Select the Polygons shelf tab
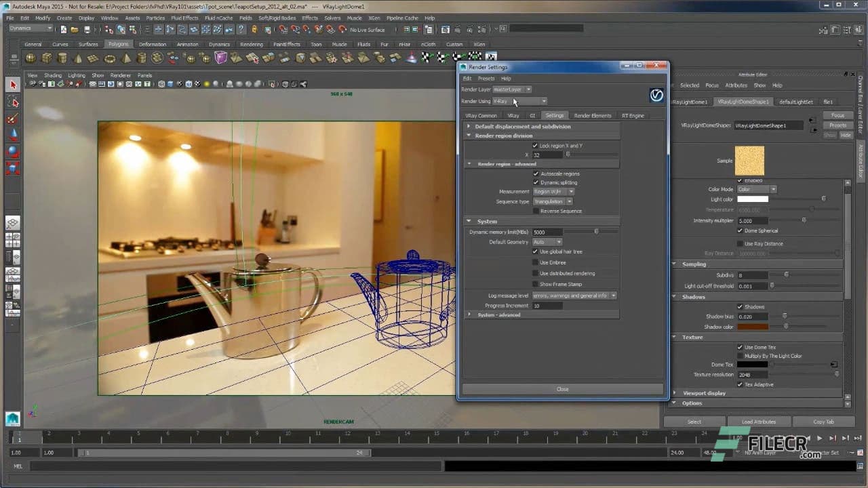 [118, 43]
